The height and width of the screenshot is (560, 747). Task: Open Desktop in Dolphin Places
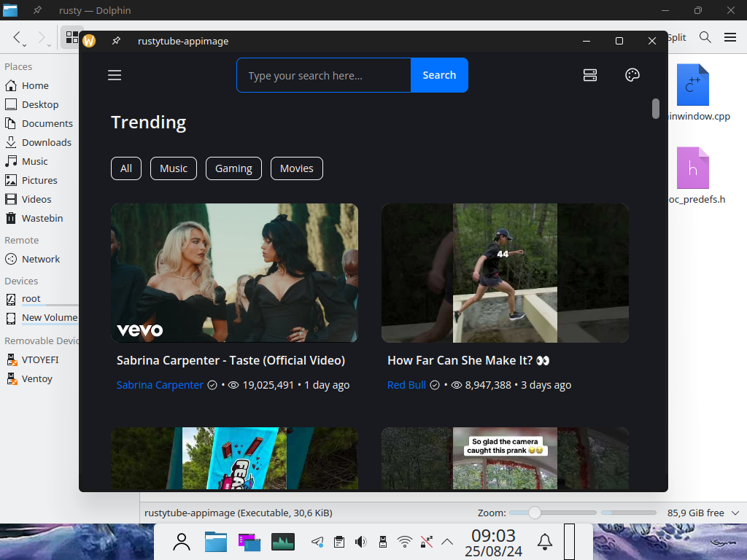point(39,105)
